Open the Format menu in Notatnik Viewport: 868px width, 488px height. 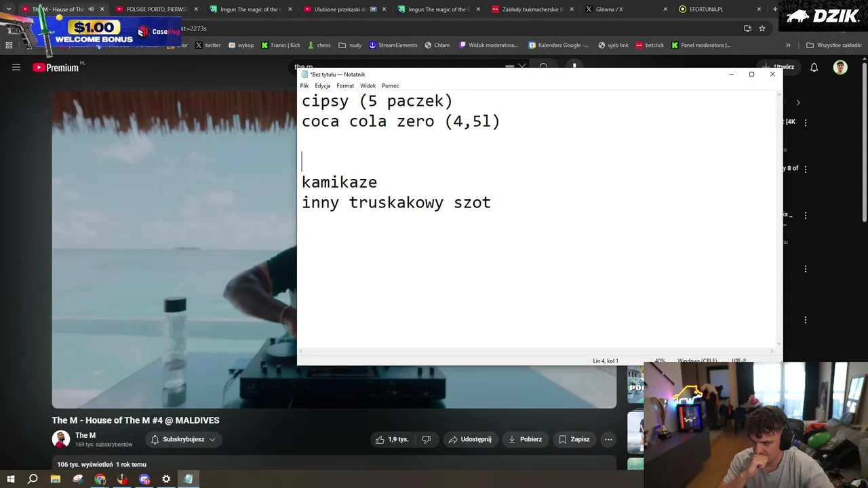(345, 85)
